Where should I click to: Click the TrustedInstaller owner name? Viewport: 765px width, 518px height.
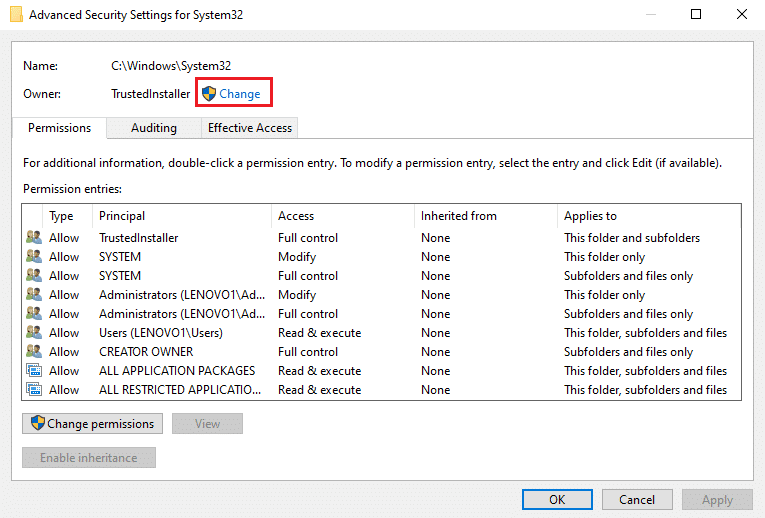[150, 94]
